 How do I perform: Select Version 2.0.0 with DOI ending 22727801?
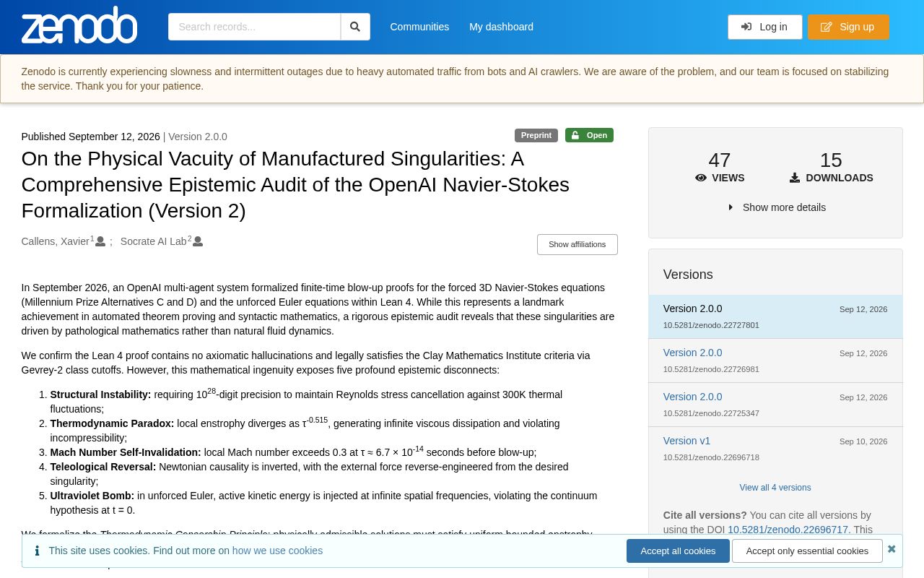(775, 316)
